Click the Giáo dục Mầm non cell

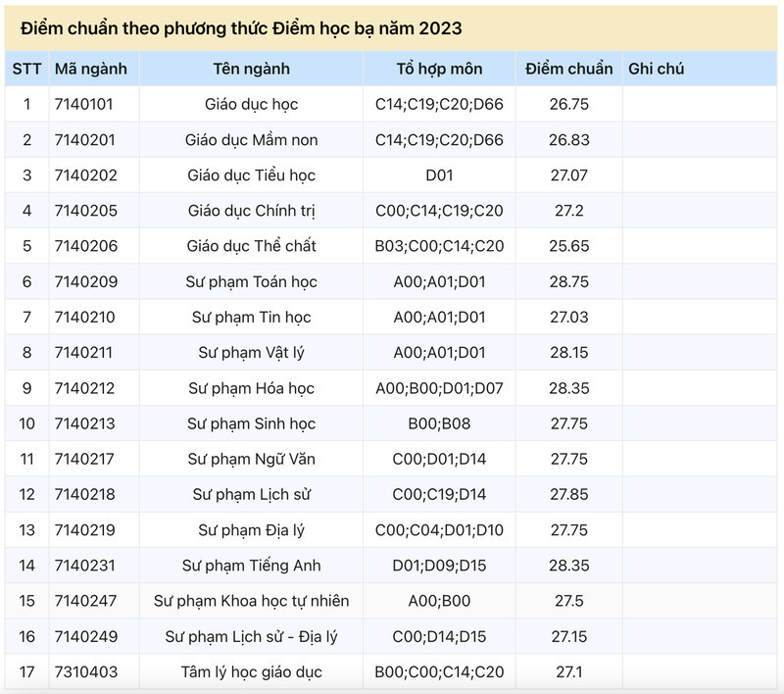(251, 140)
